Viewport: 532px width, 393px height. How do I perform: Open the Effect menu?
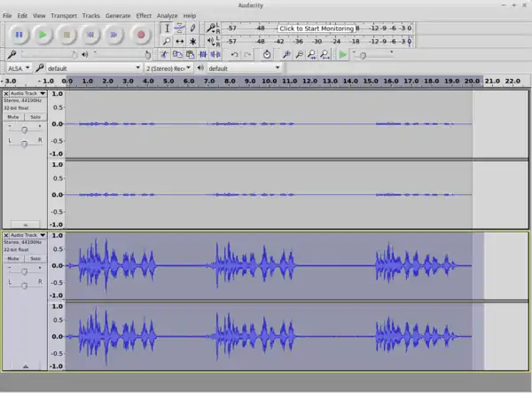point(144,16)
